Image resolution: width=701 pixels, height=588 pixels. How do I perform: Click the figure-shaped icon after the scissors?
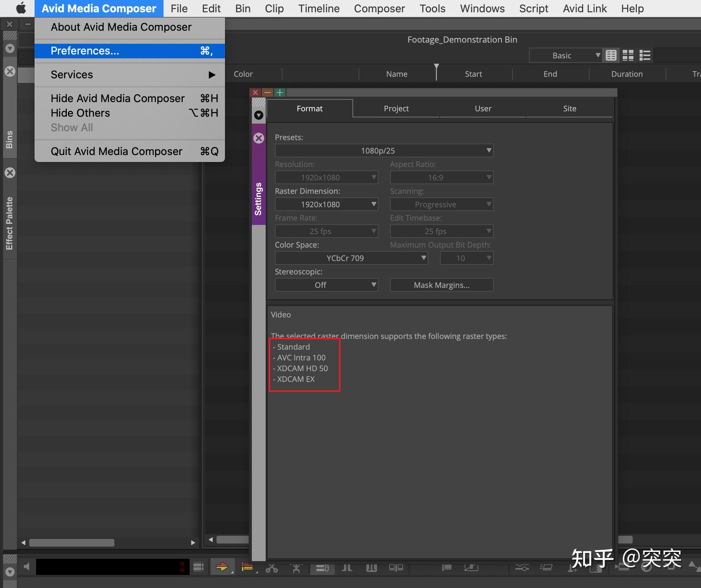click(x=296, y=568)
